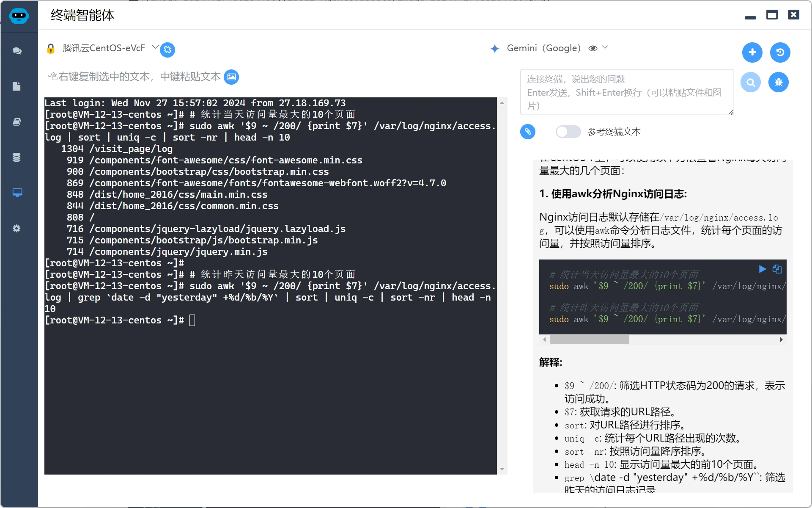The image size is (812, 508).
Task: Click the blue connect link icon
Action: 167,50
